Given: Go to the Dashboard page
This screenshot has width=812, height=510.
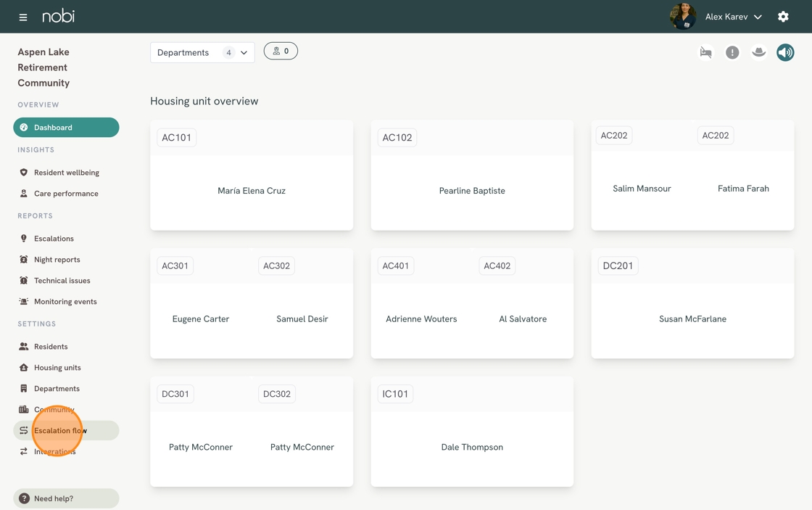Looking at the screenshot, I should 66,128.
